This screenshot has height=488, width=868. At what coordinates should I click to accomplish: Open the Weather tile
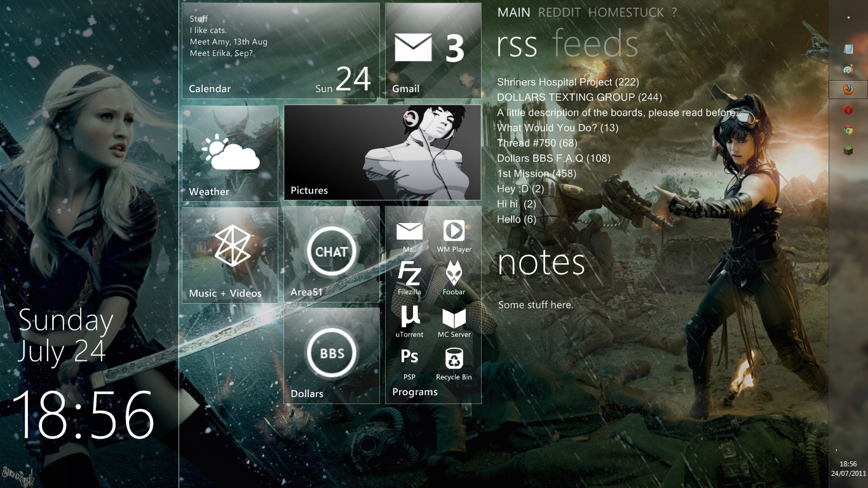click(x=230, y=153)
